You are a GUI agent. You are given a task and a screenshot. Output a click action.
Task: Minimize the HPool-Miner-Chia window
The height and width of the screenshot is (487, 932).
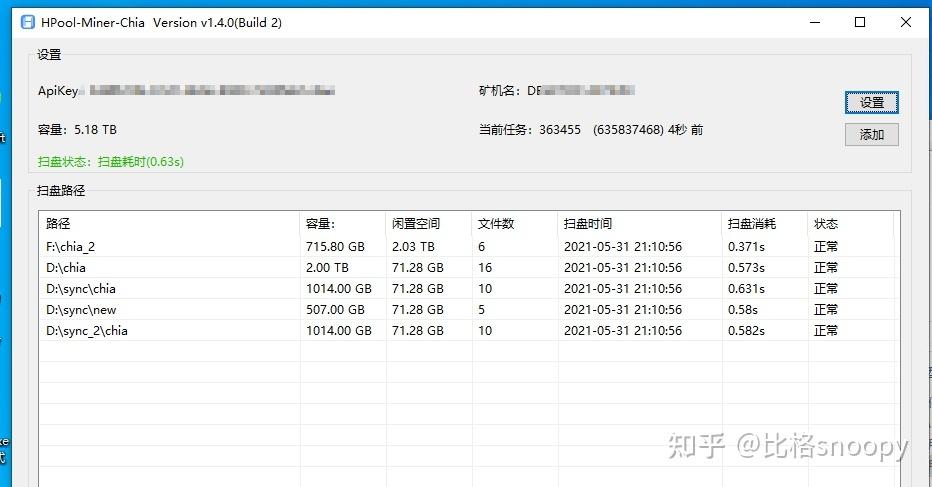point(815,23)
